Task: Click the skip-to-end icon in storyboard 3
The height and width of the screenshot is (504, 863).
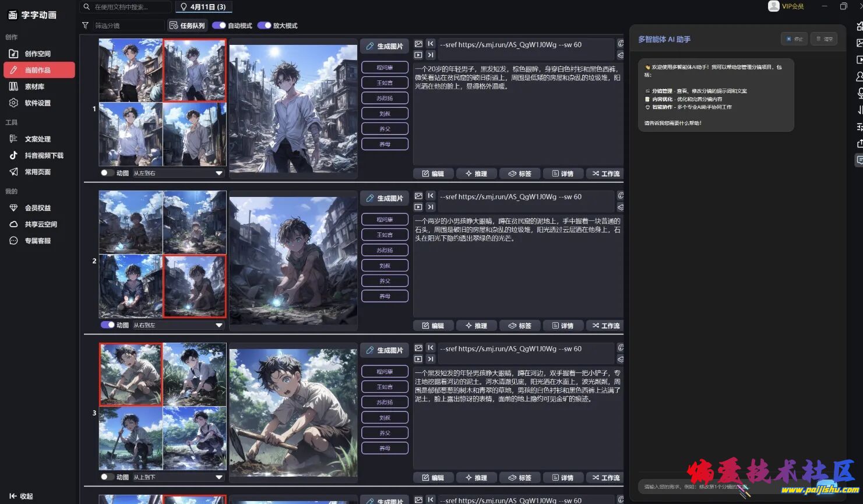Action: 431,359
